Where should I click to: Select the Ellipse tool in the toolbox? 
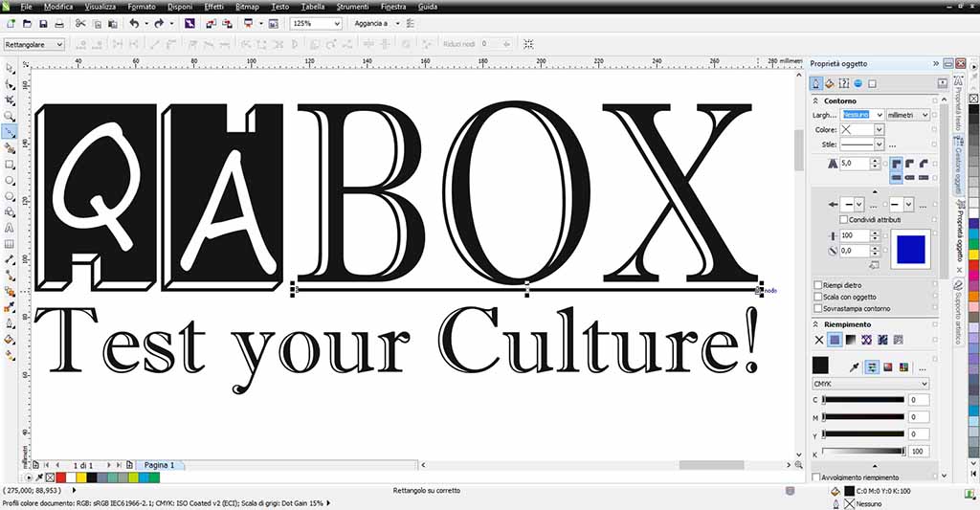pyautogui.click(x=10, y=181)
